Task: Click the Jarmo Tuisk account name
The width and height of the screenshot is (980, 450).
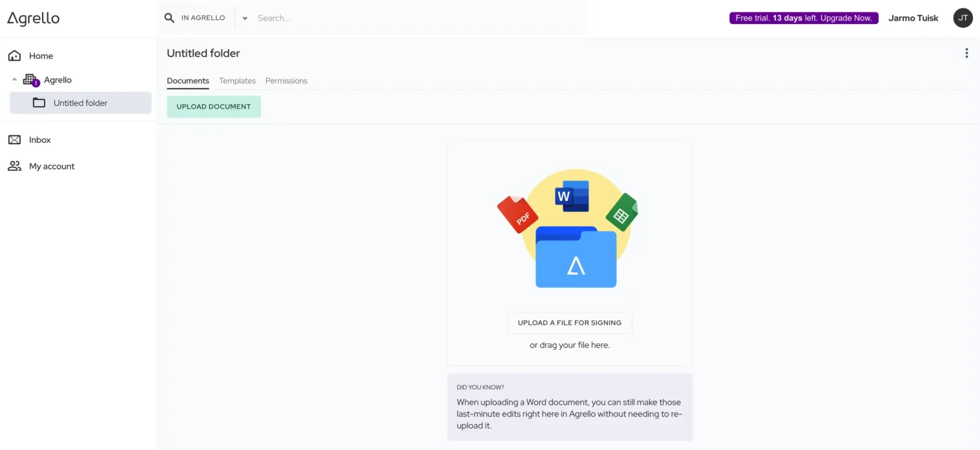Action: (x=913, y=17)
